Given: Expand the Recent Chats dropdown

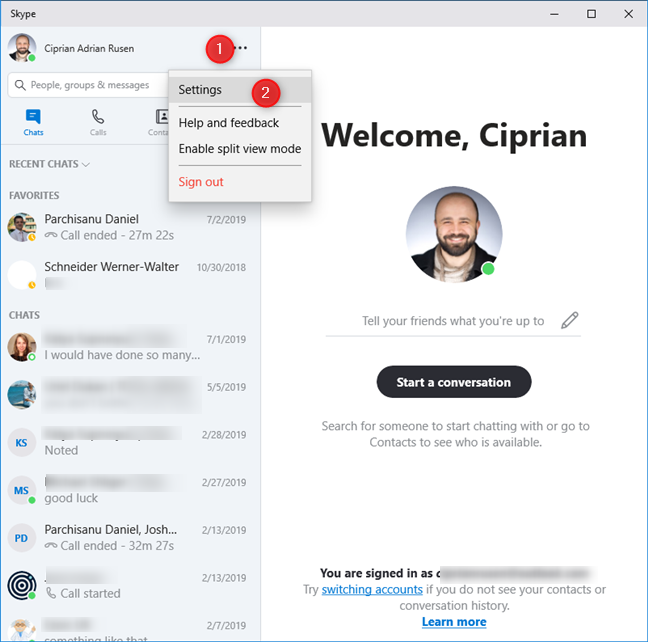Looking at the screenshot, I should click(x=49, y=164).
